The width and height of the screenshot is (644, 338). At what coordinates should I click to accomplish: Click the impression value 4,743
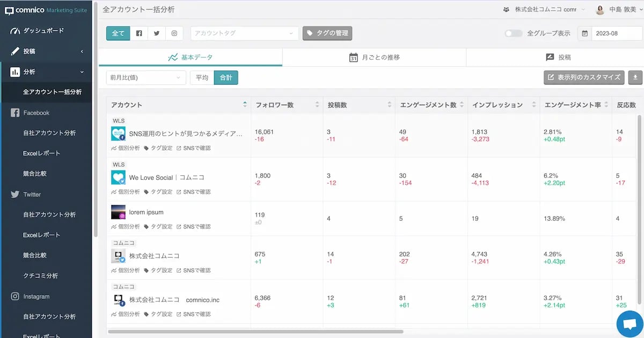(x=480, y=254)
